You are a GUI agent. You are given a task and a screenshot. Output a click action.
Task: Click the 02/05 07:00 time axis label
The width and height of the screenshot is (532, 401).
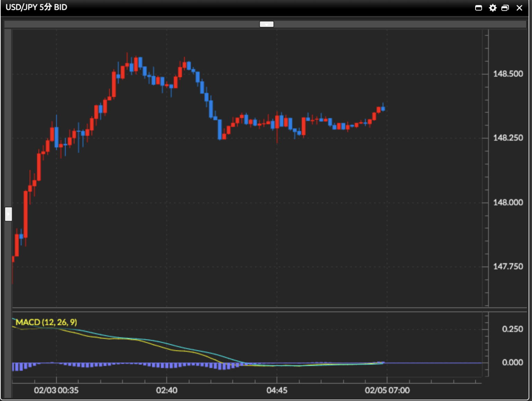point(387,390)
